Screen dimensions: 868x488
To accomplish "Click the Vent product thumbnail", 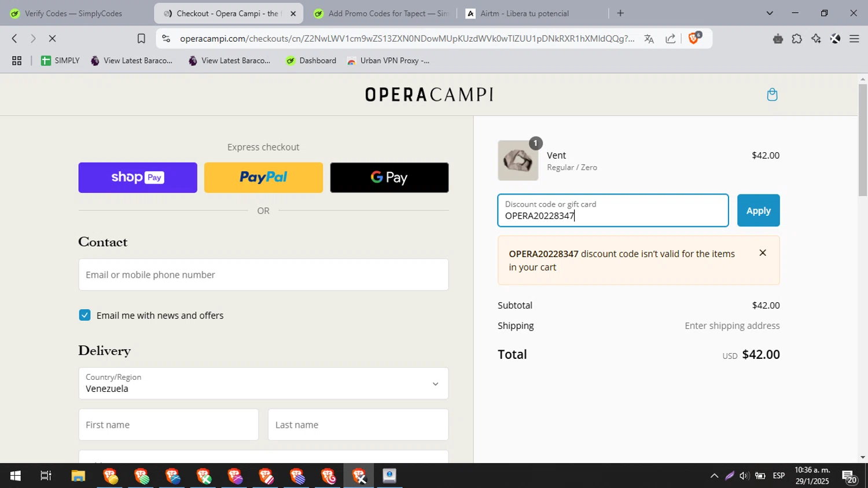I will [518, 160].
